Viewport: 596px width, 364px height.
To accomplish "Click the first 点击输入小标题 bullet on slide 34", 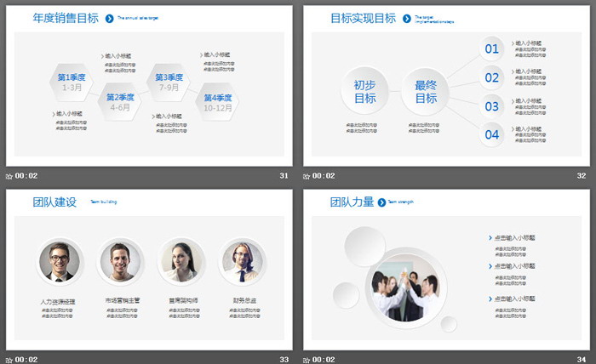I will [516, 237].
